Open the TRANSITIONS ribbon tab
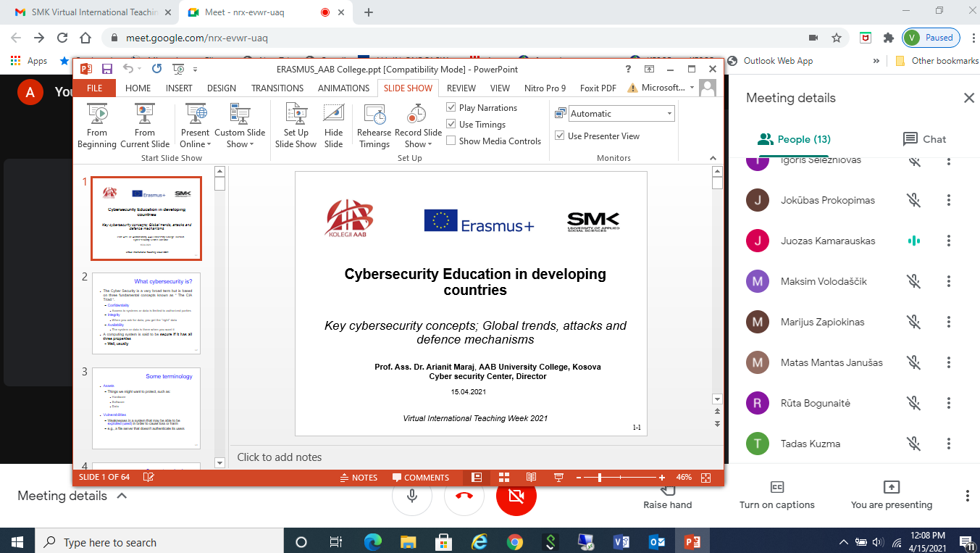The height and width of the screenshot is (553, 980). click(x=277, y=88)
